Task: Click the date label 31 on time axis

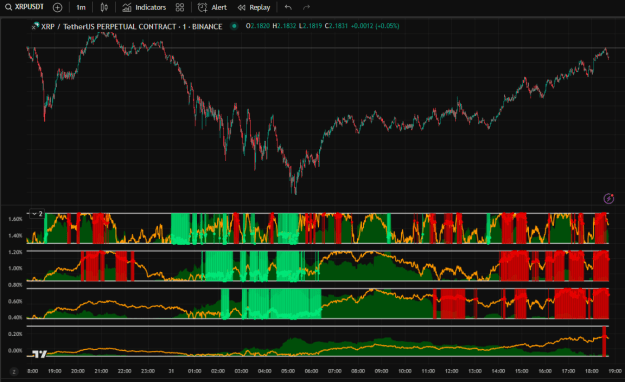Action: (x=171, y=371)
